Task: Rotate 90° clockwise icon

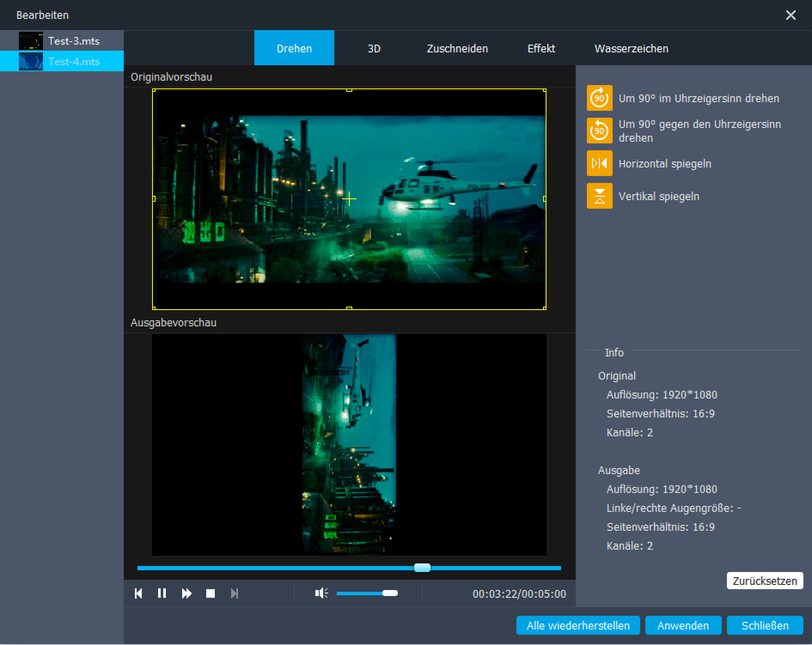Action: (x=599, y=98)
